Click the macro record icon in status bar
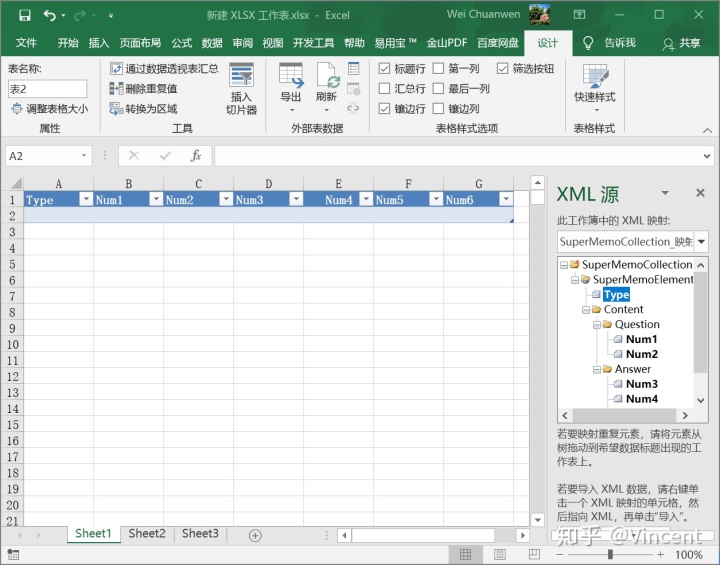 pyautogui.click(x=13, y=554)
